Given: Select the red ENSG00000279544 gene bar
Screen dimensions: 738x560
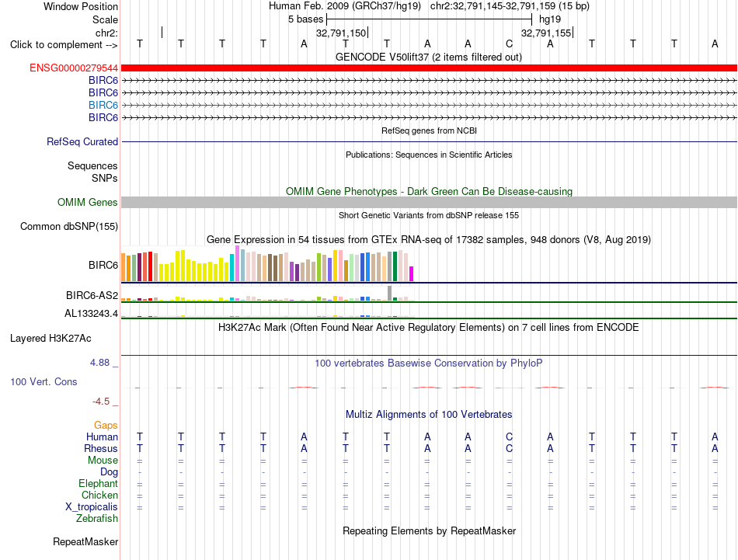Looking at the screenshot, I should point(429,68).
